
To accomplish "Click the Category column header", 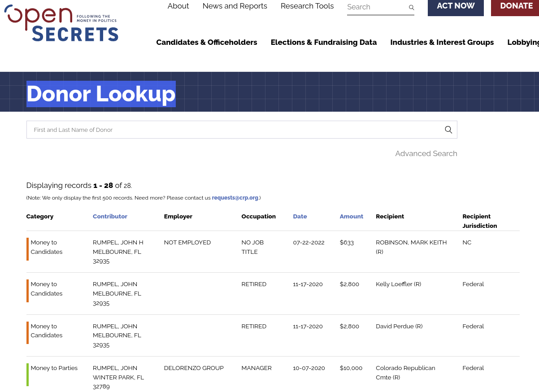I will 40,216.
